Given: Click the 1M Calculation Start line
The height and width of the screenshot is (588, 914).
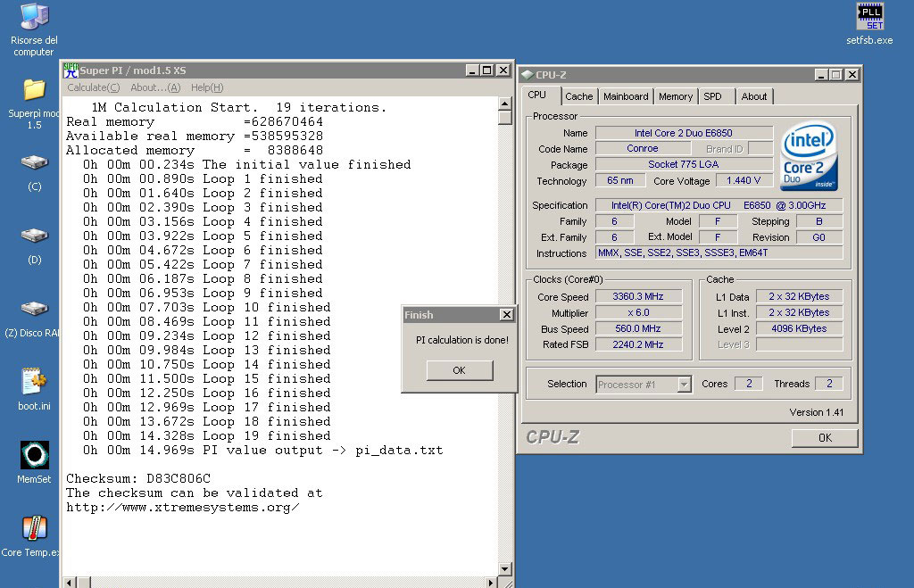Looking at the screenshot, I should pos(239,107).
